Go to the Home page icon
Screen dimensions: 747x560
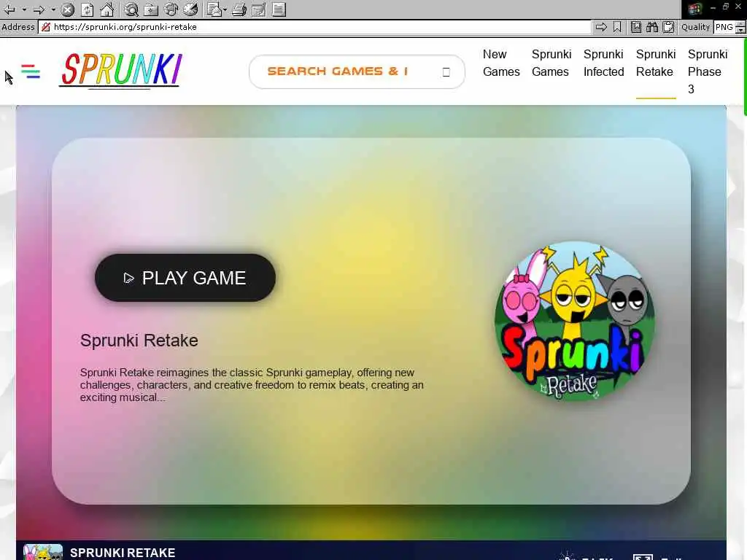click(x=107, y=9)
